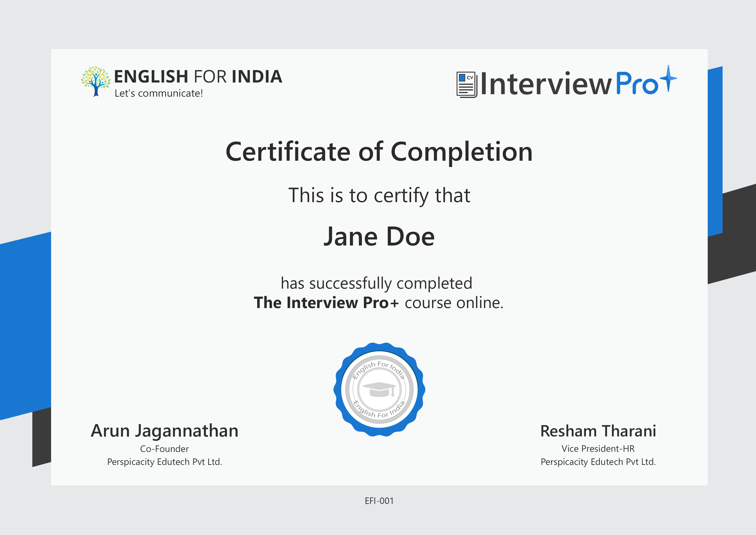Click the 'Vice President-HR' title text
This screenshot has height=535, width=756.
pyautogui.click(x=598, y=449)
